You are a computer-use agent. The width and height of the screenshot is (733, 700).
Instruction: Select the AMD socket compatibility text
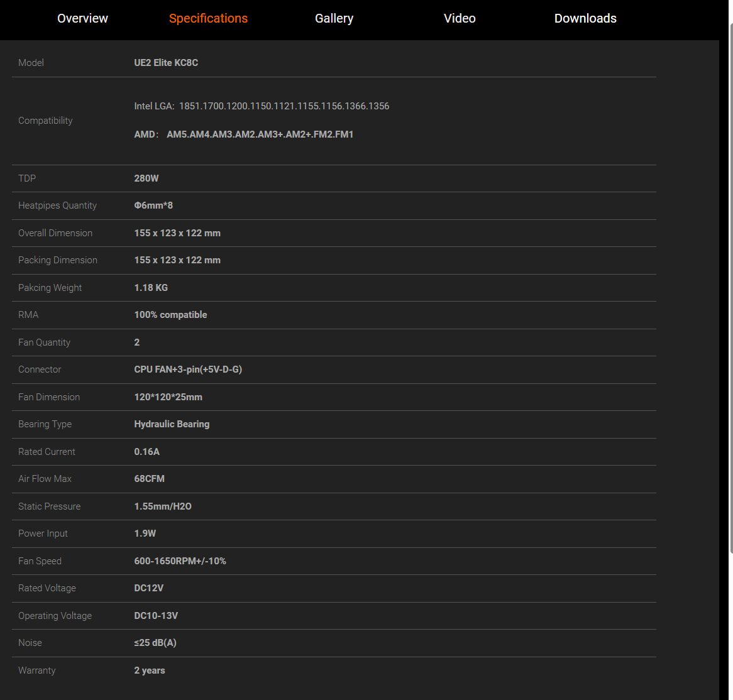coord(243,134)
